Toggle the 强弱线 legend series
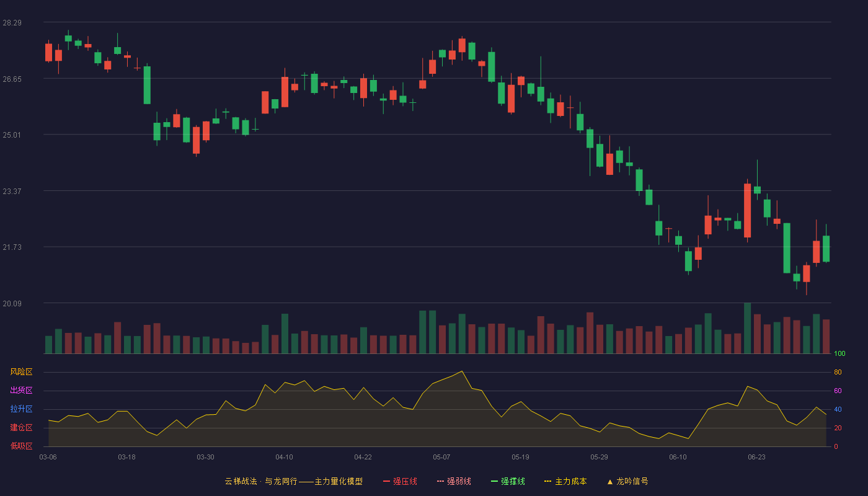Viewport: 868px width, 496px height. coord(454,481)
